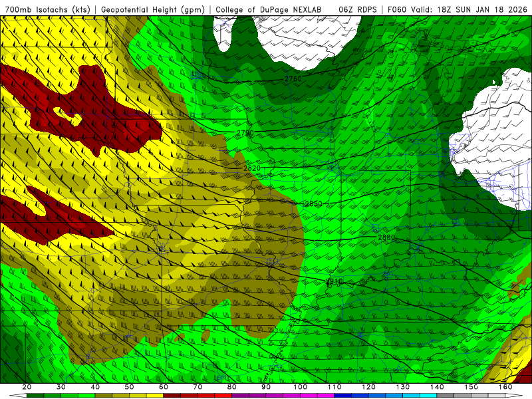
Task: Select the dark red swatch just after 60
Action: click(x=172, y=396)
